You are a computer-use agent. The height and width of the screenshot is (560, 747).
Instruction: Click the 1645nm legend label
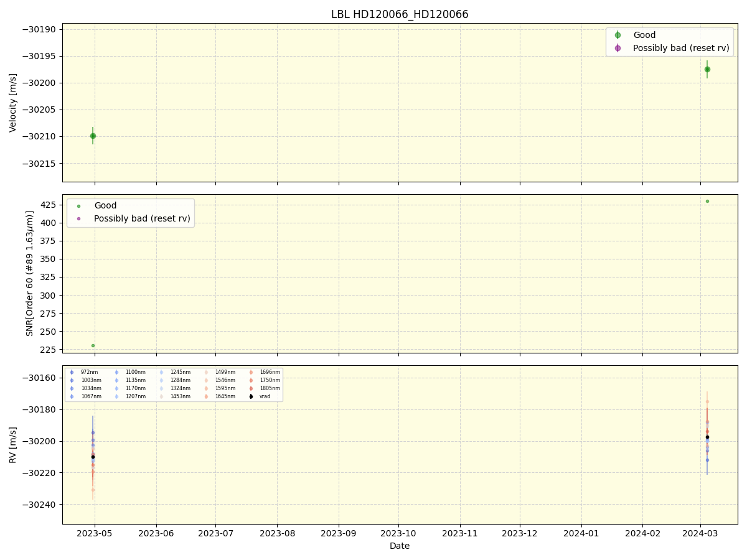[225, 396]
